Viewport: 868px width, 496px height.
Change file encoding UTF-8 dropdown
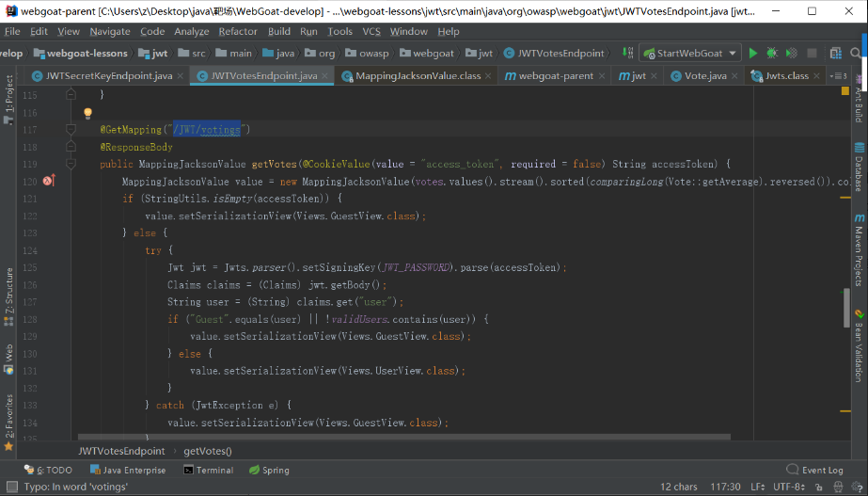pyautogui.click(x=789, y=487)
